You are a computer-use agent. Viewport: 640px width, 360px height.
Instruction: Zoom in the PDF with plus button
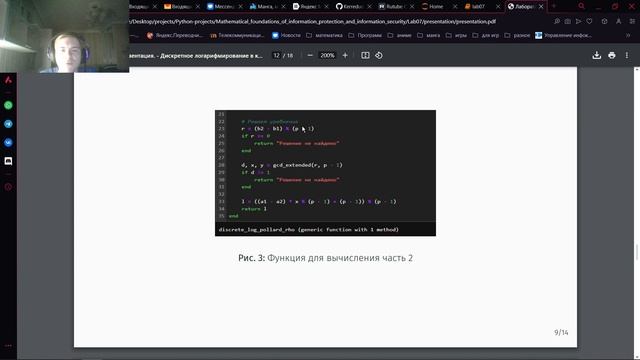click(345, 55)
